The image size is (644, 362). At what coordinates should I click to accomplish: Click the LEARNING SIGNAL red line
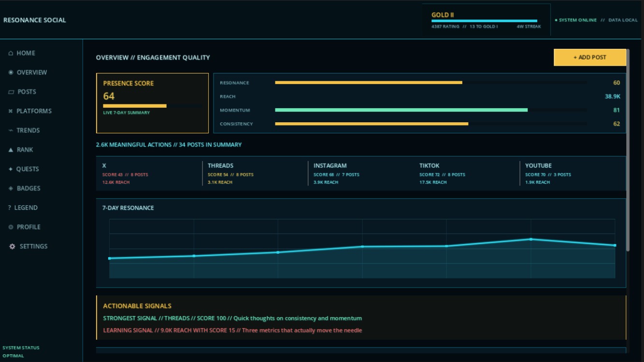232,330
